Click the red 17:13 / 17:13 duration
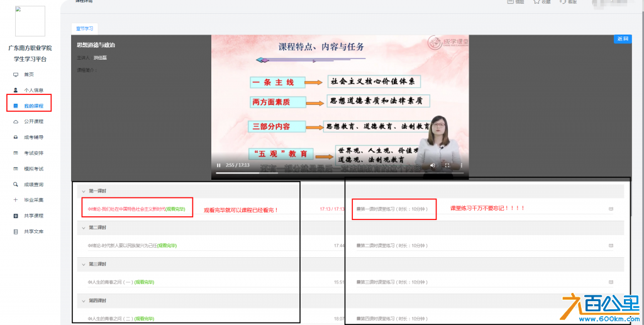The height and width of the screenshot is (325, 644). pos(332,209)
